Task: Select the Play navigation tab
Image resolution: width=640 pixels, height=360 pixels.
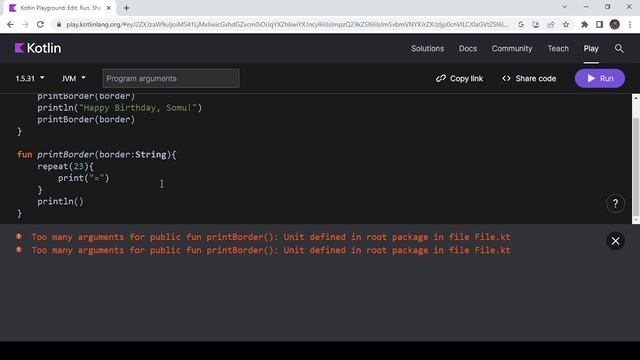Action: click(591, 49)
